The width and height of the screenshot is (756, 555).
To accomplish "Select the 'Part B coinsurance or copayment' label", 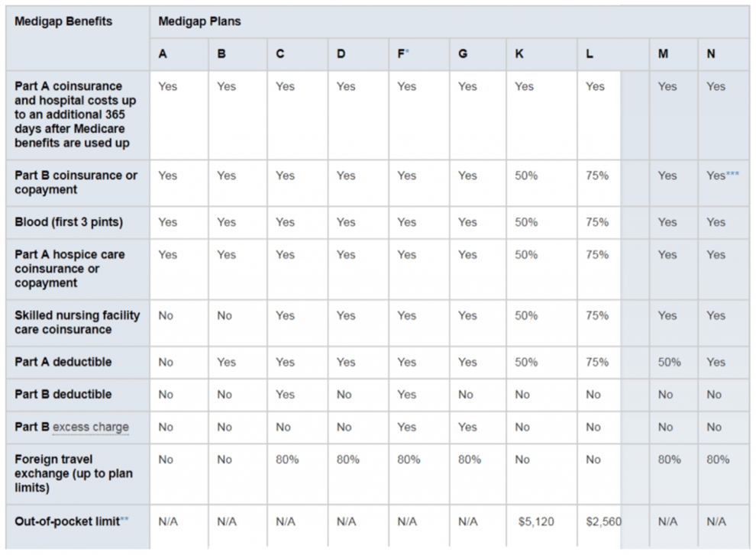I will point(76,182).
